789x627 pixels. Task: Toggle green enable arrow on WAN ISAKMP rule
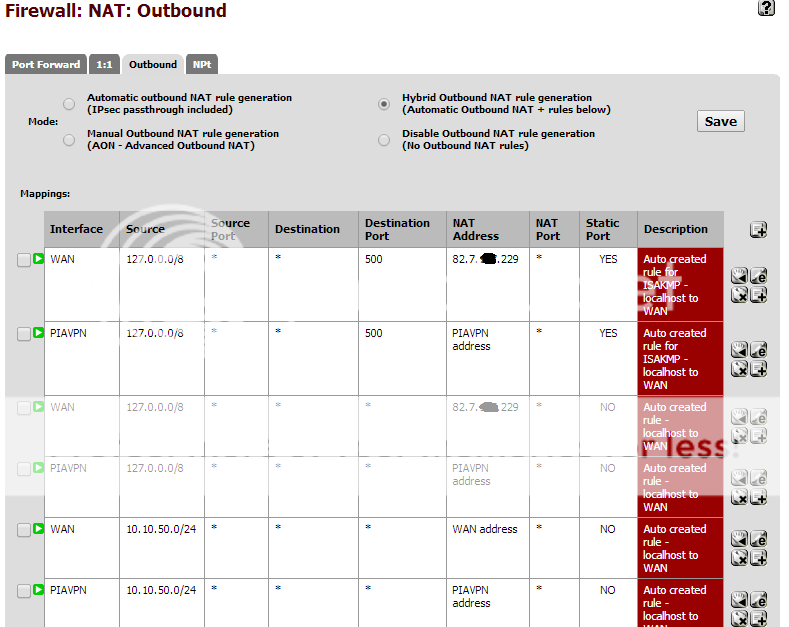39,260
